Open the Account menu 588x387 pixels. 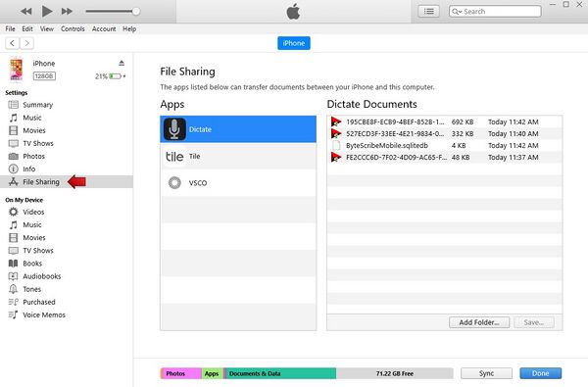[104, 28]
